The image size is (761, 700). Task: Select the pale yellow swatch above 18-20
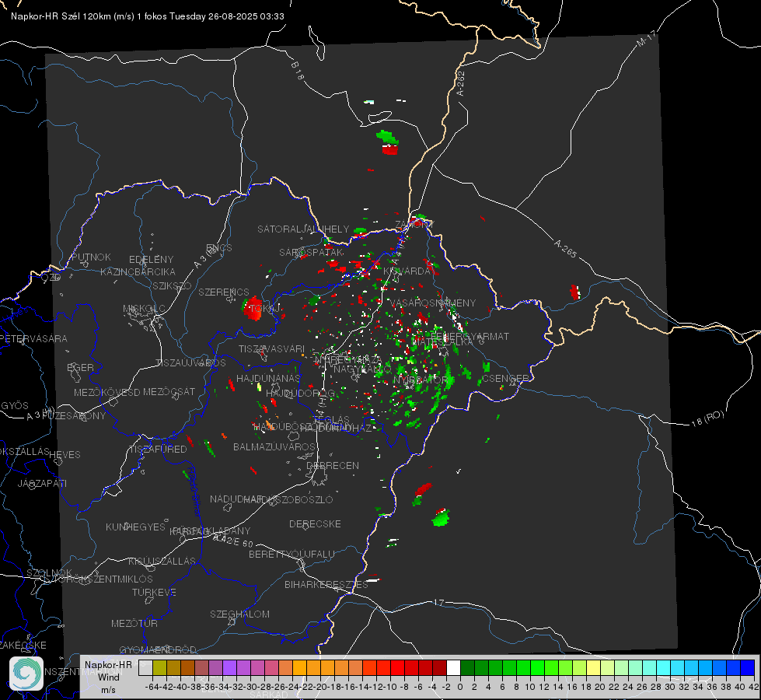click(593, 667)
